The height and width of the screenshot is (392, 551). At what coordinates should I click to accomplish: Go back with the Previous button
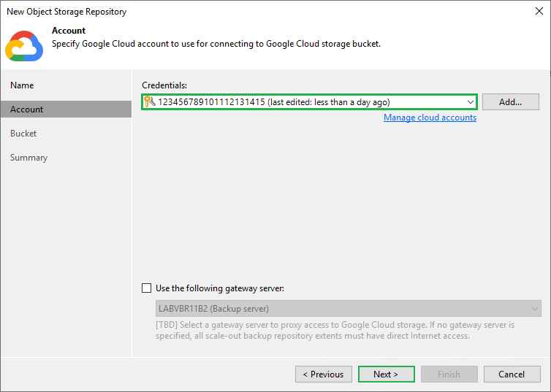[323, 374]
